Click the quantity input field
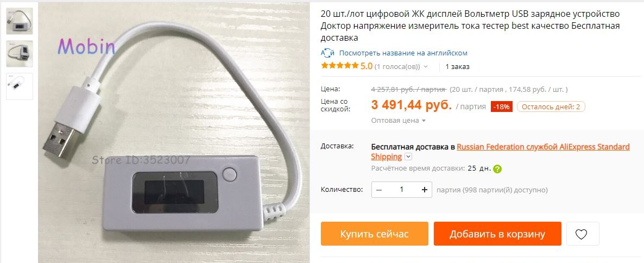 point(402,190)
